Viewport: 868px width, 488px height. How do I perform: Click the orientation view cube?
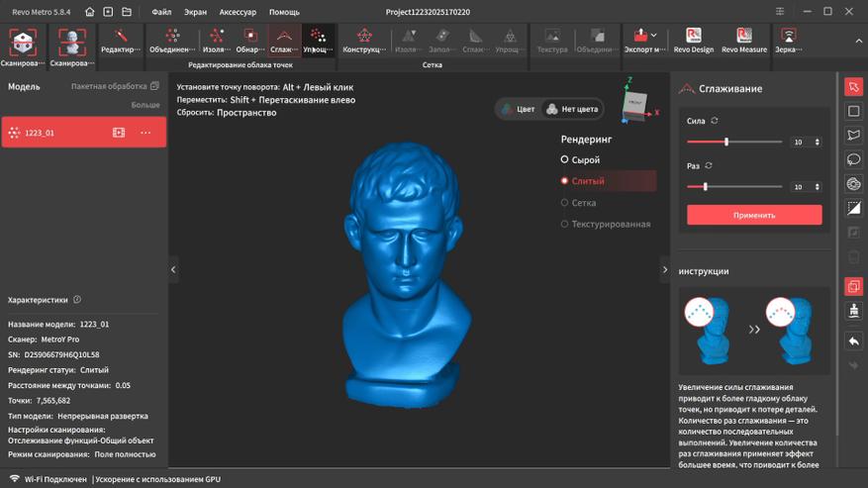635,105
